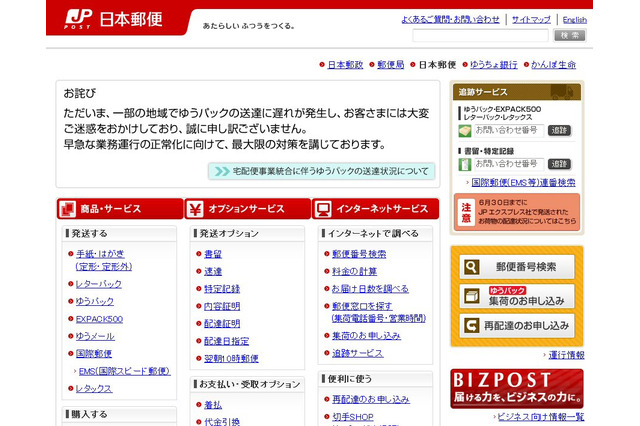Select the 商品・サービス tab header
The height and width of the screenshot is (426, 640).
pos(120,209)
